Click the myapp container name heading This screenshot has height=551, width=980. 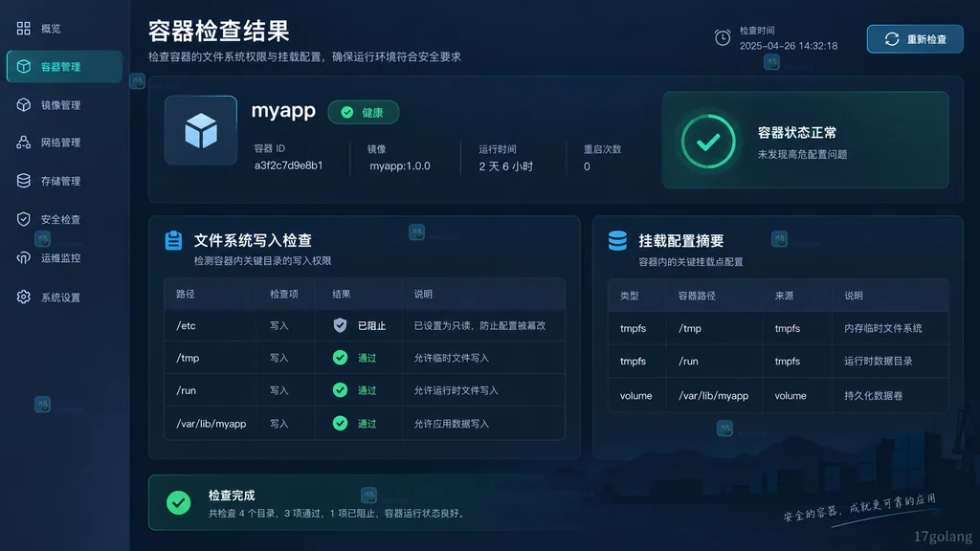[x=283, y=111]
